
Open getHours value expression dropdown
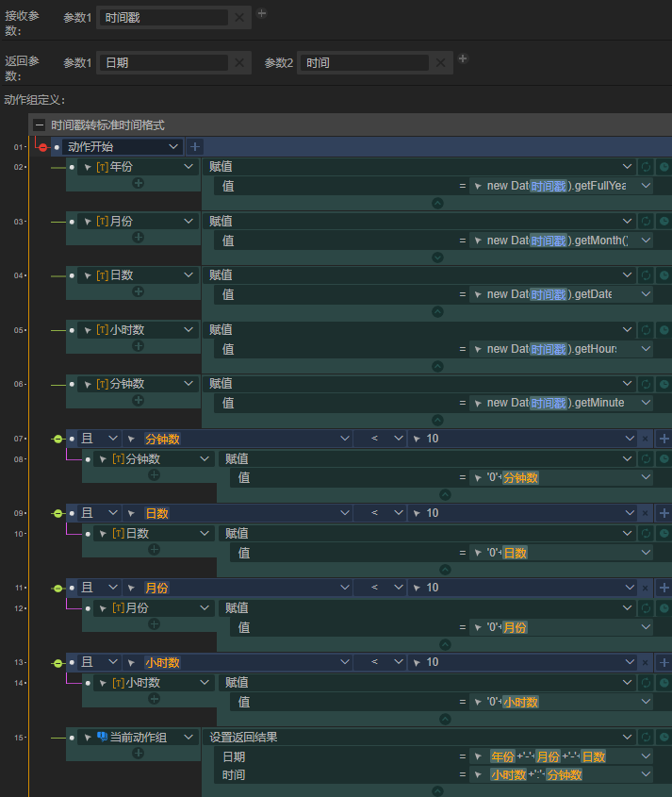(x=646, y=349)
